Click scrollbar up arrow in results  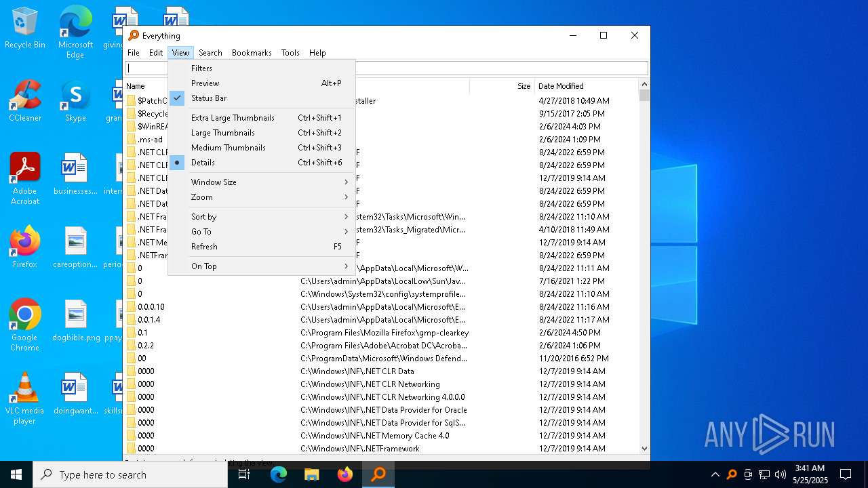pos(644,85)
